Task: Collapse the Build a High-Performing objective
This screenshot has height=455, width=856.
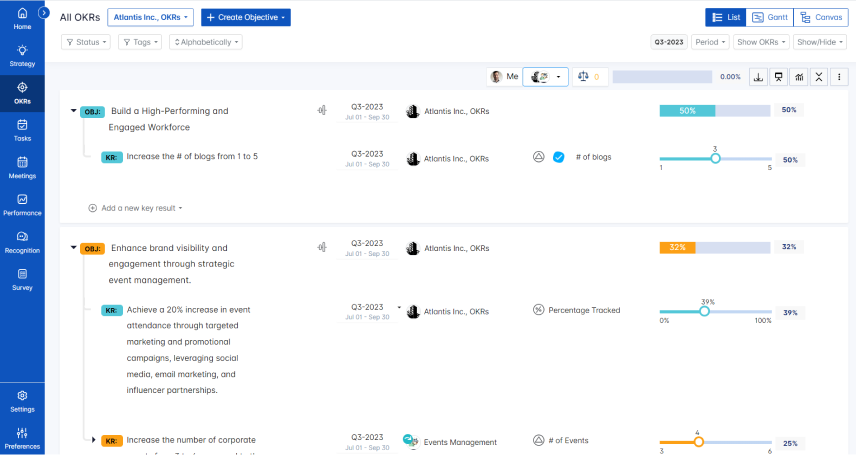Action: 74,111
